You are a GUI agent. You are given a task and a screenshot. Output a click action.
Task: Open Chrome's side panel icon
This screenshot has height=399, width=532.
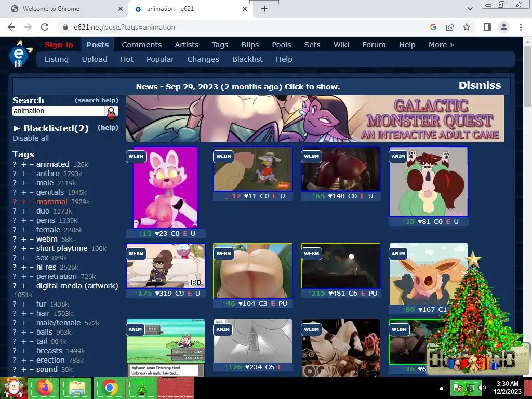click(x=487, y=27)
